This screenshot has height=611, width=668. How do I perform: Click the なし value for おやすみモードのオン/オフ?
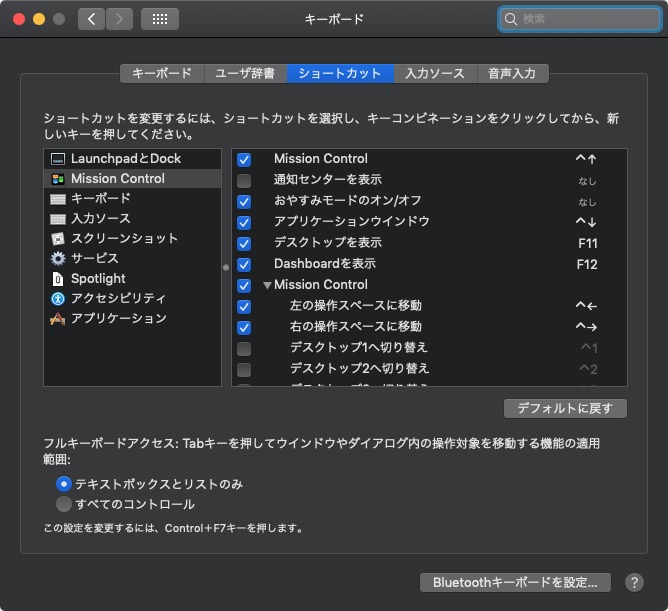[x=587, y=202]
